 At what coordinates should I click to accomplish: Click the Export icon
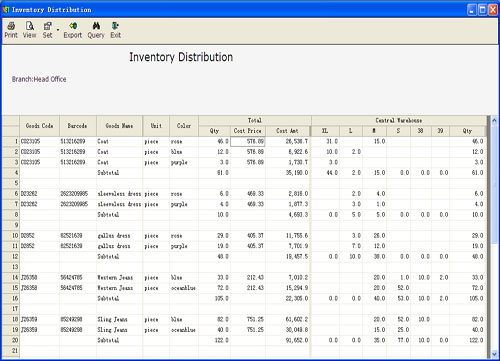[73, 30]
